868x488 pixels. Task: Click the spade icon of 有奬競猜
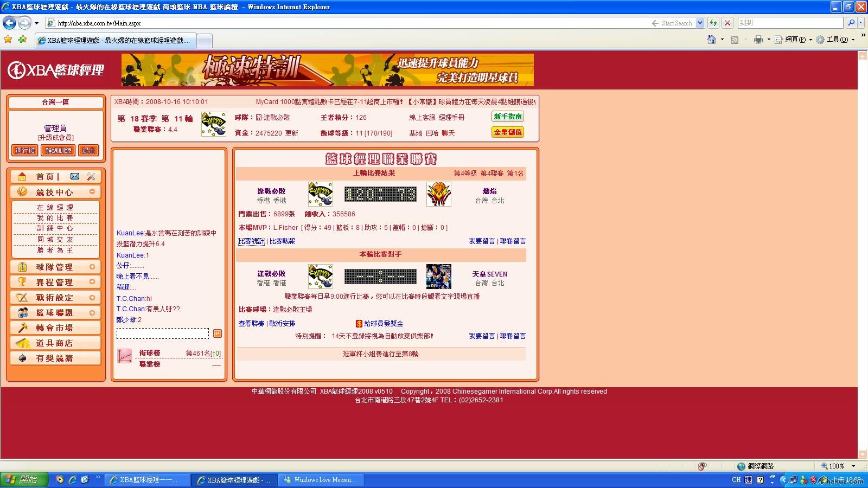tap(22, 358)
